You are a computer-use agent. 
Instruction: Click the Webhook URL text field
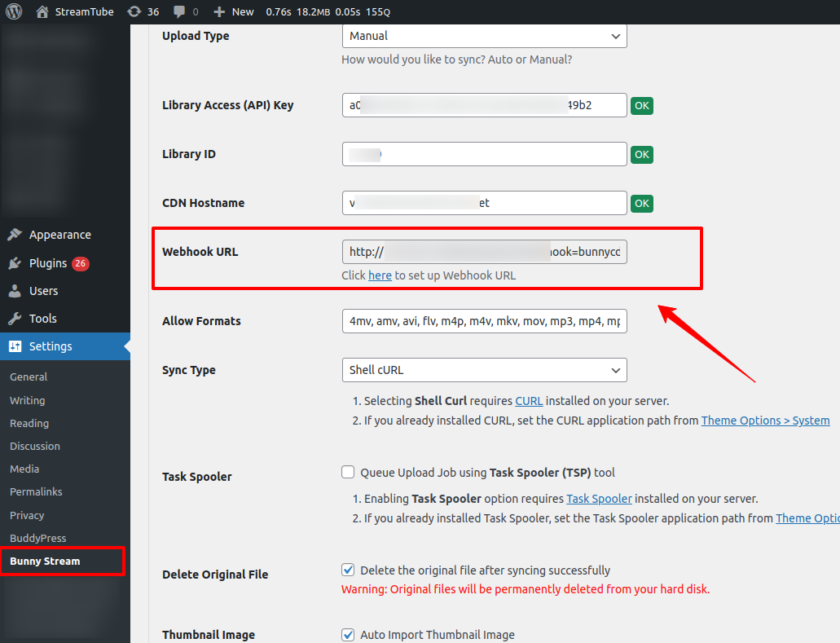click(x=484, y=252)
